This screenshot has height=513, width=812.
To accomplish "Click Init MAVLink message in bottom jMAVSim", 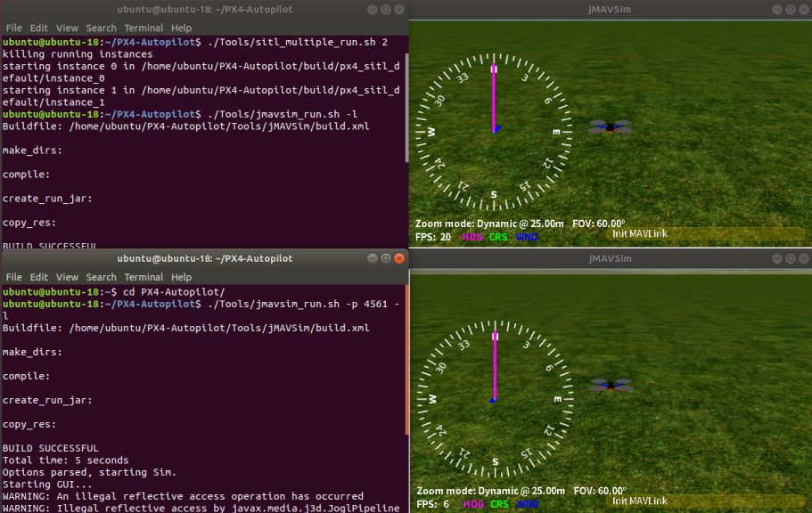I will point(640,501).
